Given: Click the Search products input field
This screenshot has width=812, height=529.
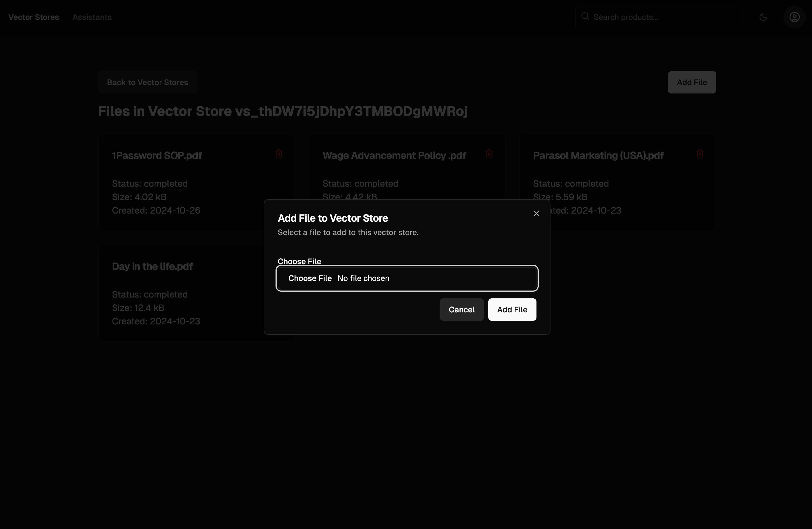Looking at the screenshot, I should pyautogui.click(x=659, y=17).
